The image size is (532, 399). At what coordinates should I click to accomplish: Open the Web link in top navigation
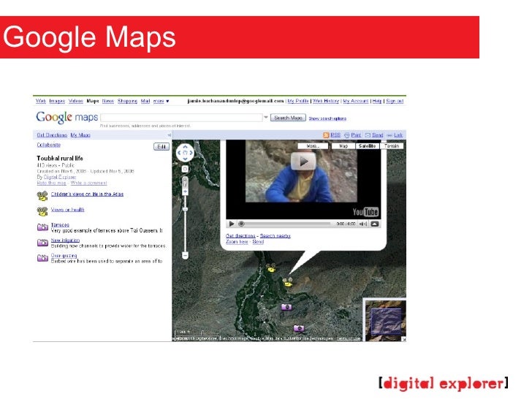pyautogui.click(x=41, y=101)
